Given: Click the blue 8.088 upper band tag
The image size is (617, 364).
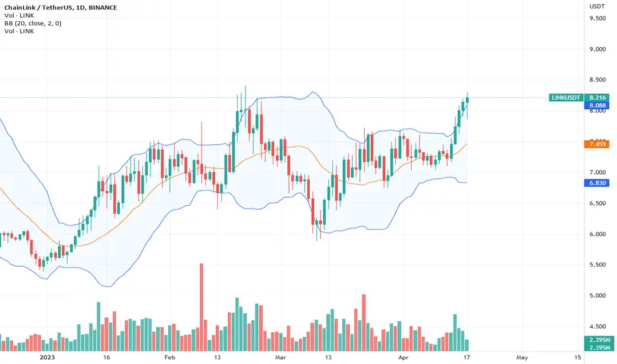Looking at the screenshot, I should [597, 105].
